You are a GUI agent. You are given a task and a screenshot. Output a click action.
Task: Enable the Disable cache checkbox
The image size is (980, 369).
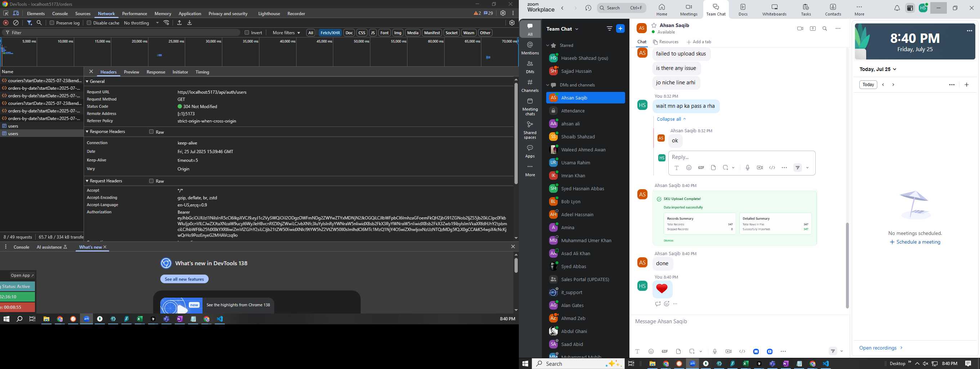coord(89,23)
